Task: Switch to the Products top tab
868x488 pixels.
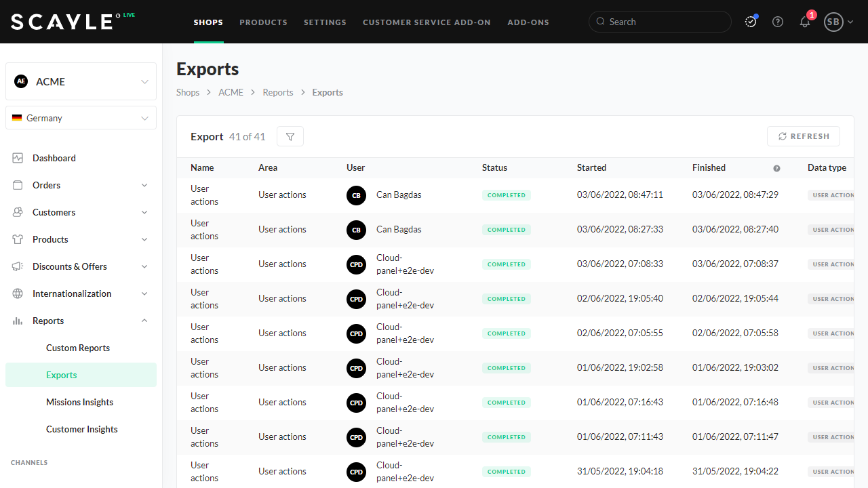Action: tap(263, 22)
